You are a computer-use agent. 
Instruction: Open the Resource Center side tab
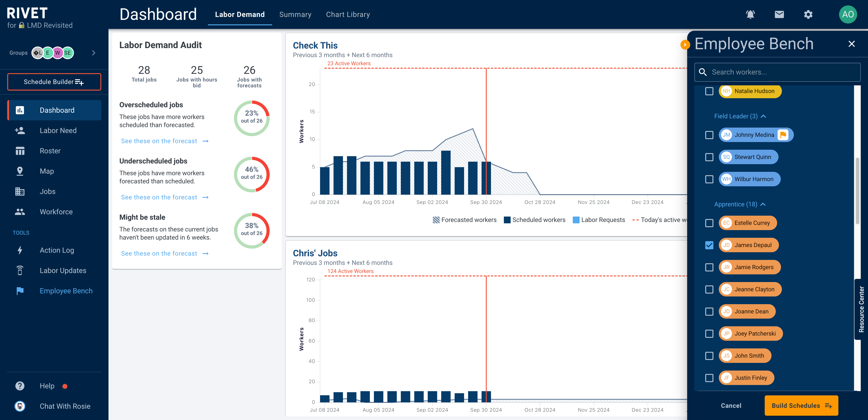(861, 309)
